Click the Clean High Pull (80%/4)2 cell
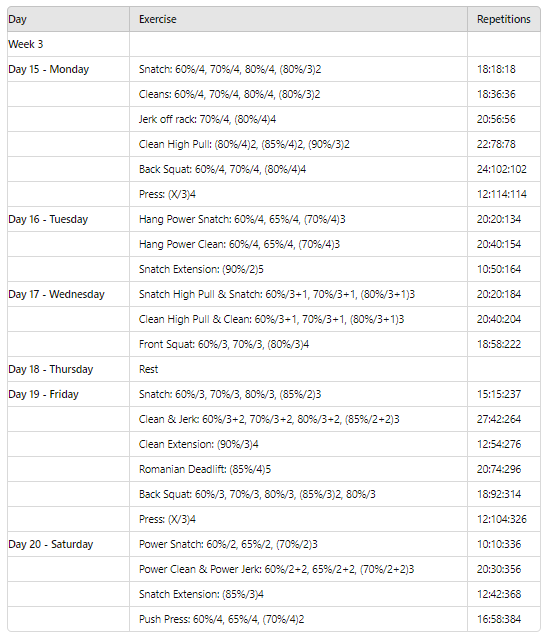 299,144
